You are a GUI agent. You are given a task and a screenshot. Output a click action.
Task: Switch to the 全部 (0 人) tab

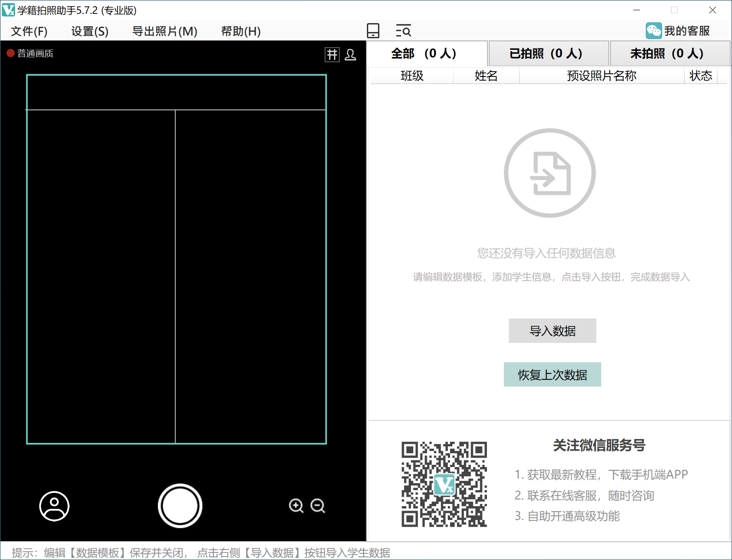point(427,53)
